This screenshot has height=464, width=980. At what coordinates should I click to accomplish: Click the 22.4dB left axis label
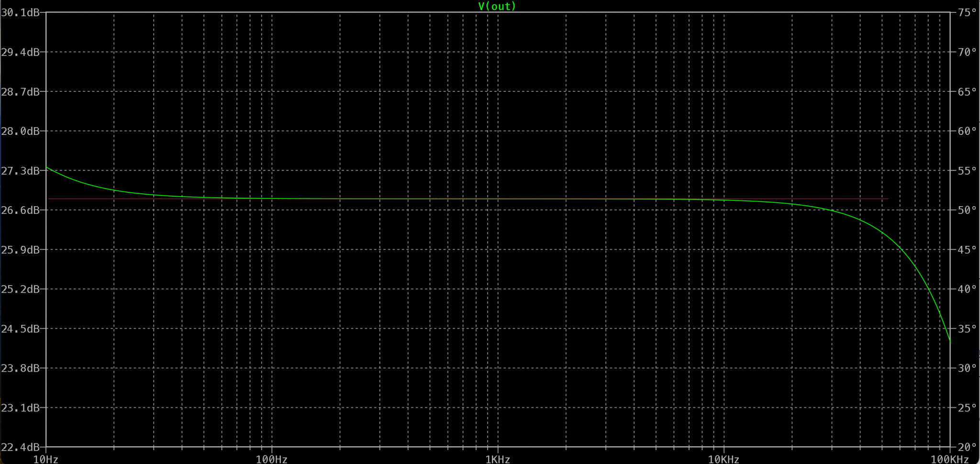point(20,447)
